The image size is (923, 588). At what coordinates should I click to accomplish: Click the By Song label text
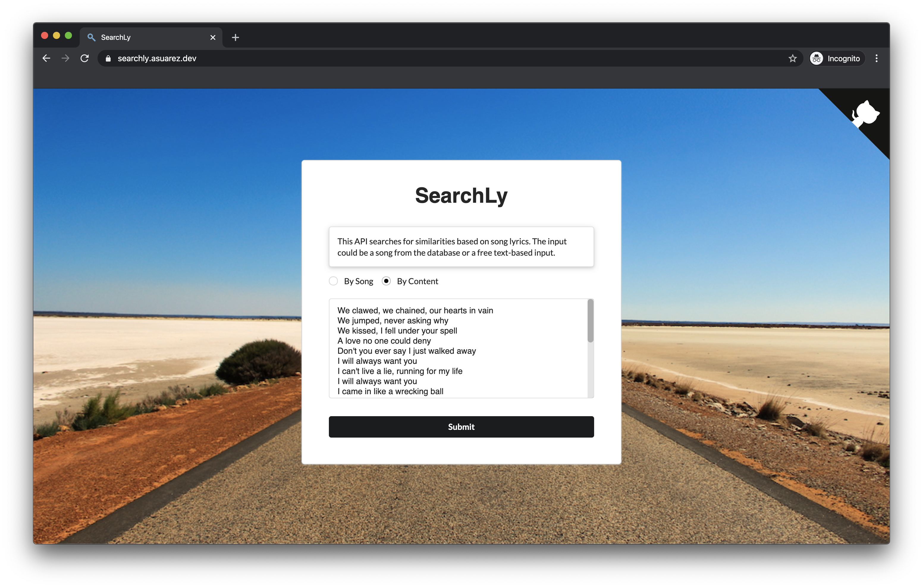pos(358,281)
